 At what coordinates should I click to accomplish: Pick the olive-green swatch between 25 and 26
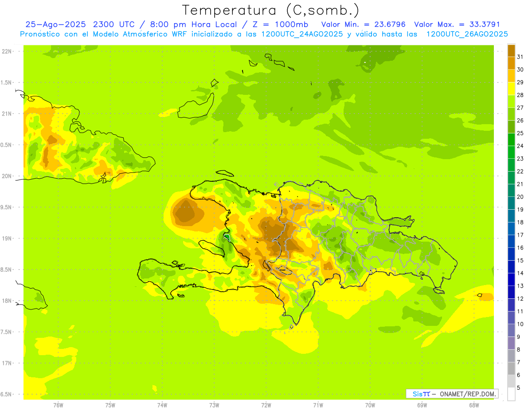click(511, 127)
